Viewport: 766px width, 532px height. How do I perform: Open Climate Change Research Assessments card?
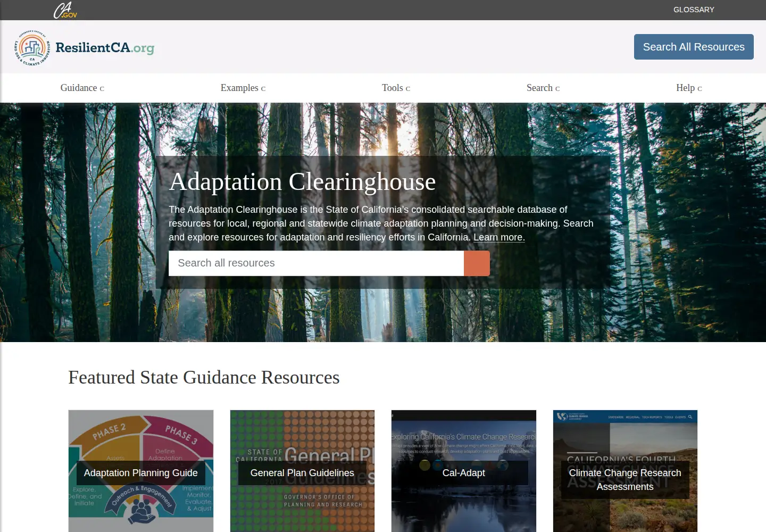(x=625, y=471)
